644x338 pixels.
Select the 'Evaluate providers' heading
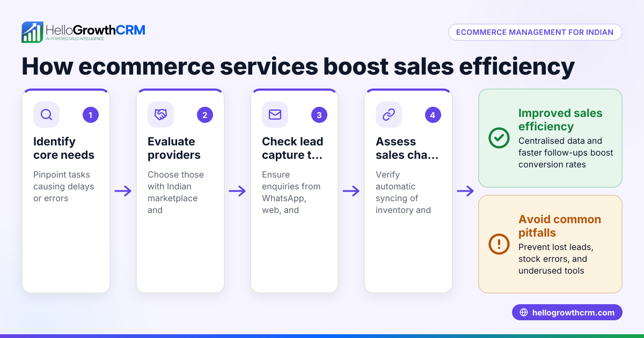click(174, 148)
